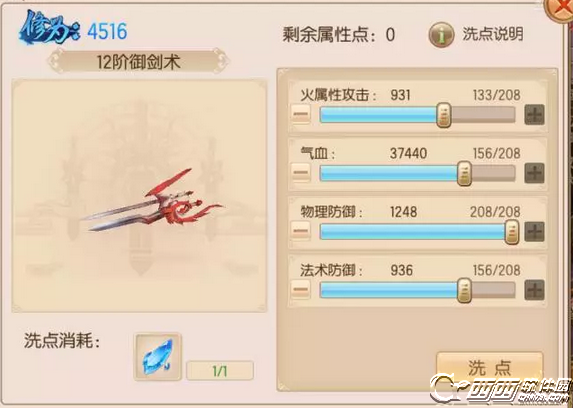Click the 12阶御剑术 title banner
573x410 pixels.
click(138, 62)
